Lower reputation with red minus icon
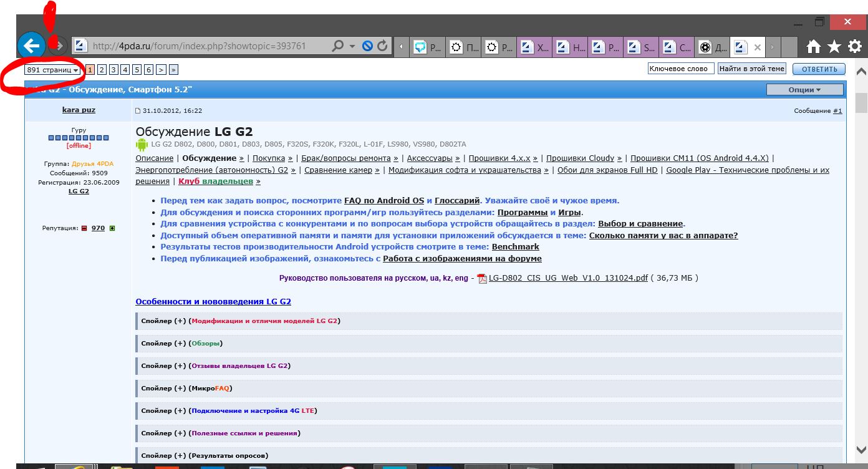This screenshot has width=868, height=469. point(84,228)
